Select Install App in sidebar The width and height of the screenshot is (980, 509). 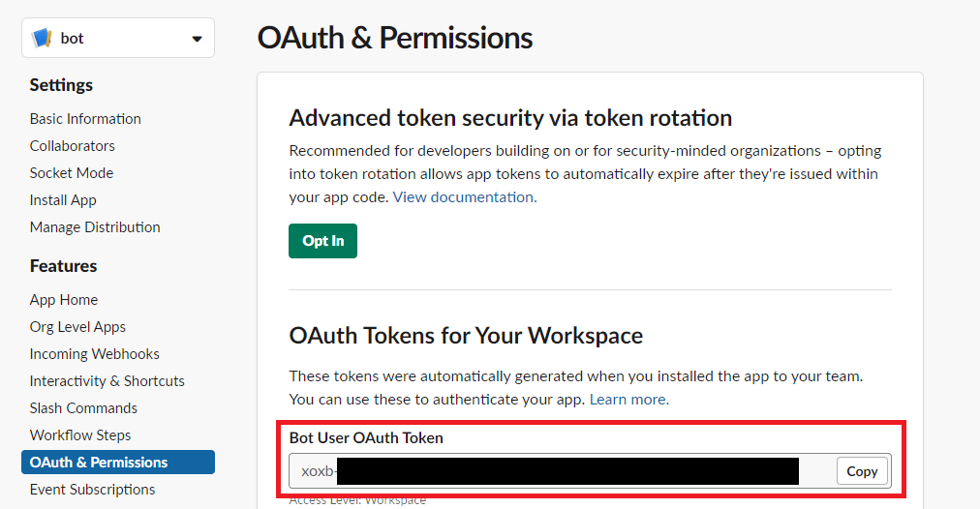[63, 200]
